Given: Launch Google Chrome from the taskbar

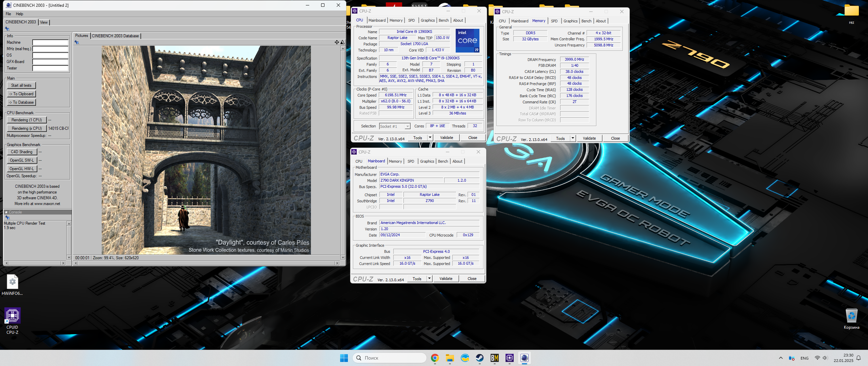Looking at the screenshot, I should coord(435,358).
